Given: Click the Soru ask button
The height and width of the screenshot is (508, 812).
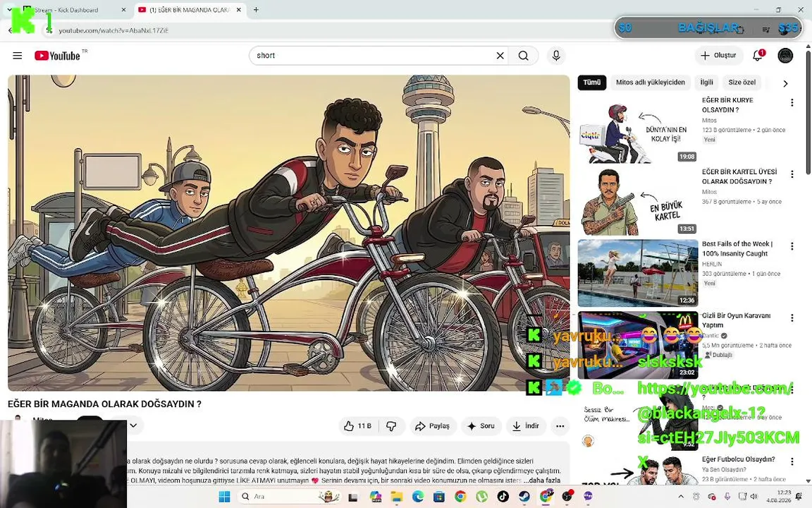Looking at the screenshot, I should click(x=481, y=426).
